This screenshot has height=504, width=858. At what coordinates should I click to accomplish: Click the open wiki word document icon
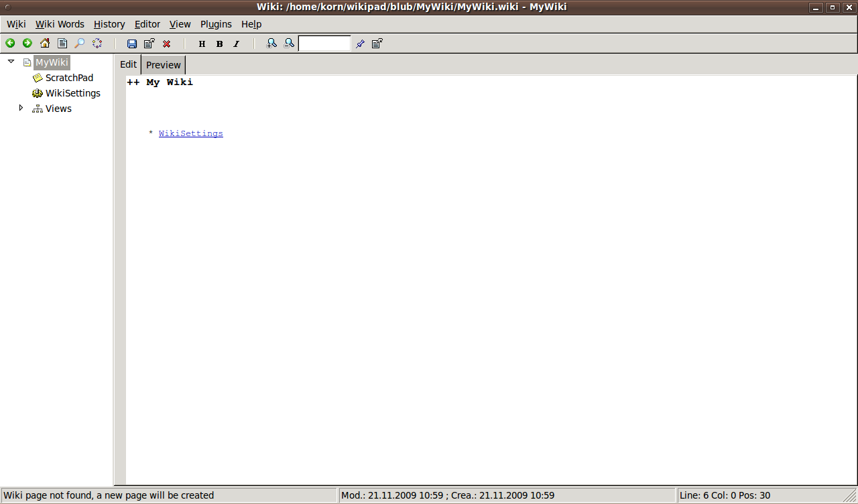click(x=62, y=44)
